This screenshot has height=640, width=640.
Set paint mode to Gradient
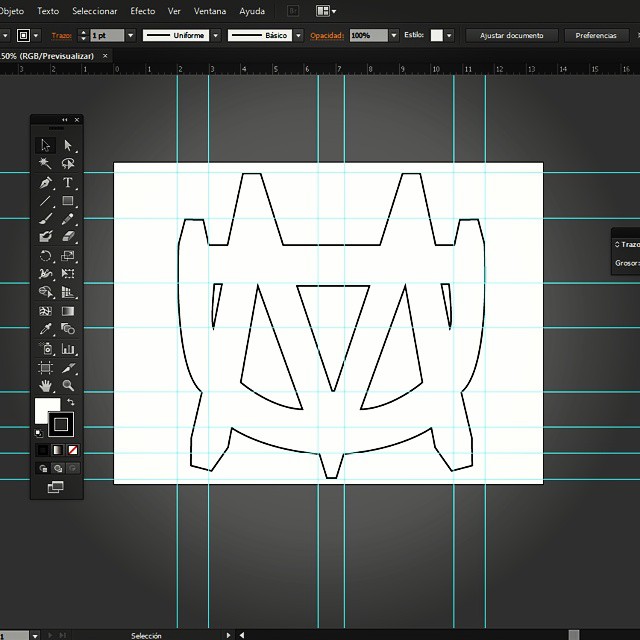click(x=58, y=450)
